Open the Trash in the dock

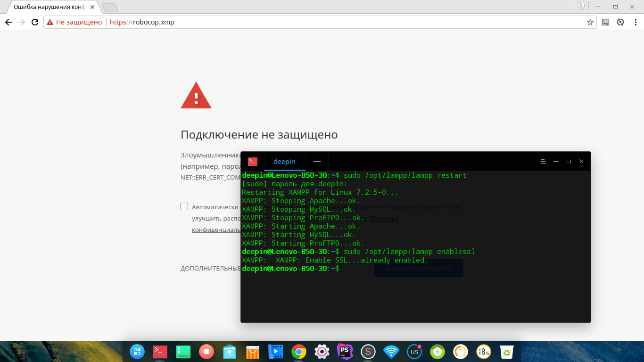coord(507,351)
